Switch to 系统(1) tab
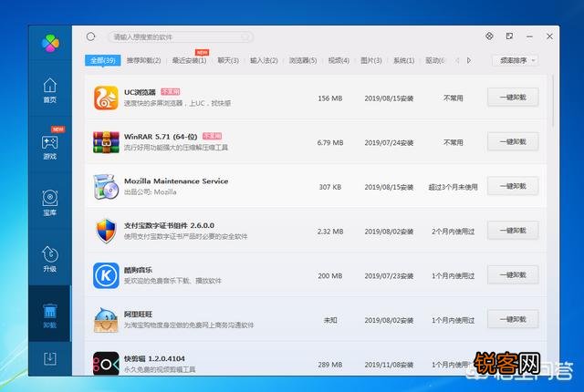 pyautogui.click(x=403, y=60)
